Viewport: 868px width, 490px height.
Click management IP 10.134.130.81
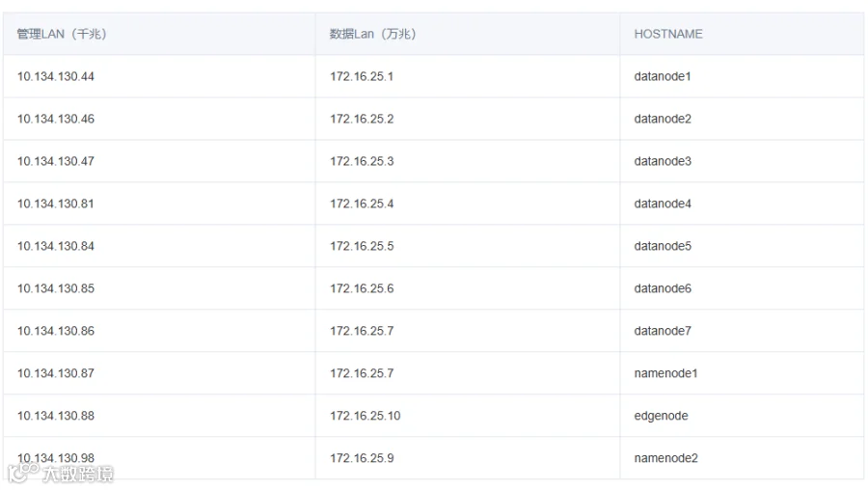click(x=159, y=204)
